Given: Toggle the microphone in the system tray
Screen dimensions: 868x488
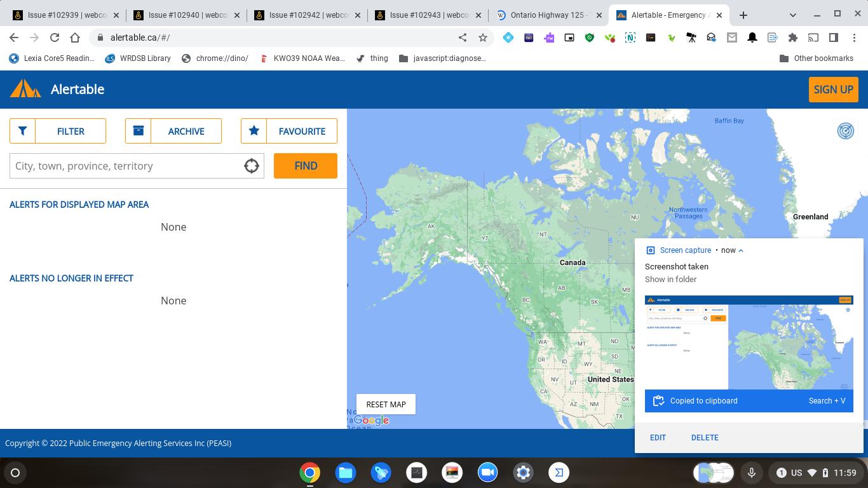Looking at the screenshot, I should [x=752, y=473].
